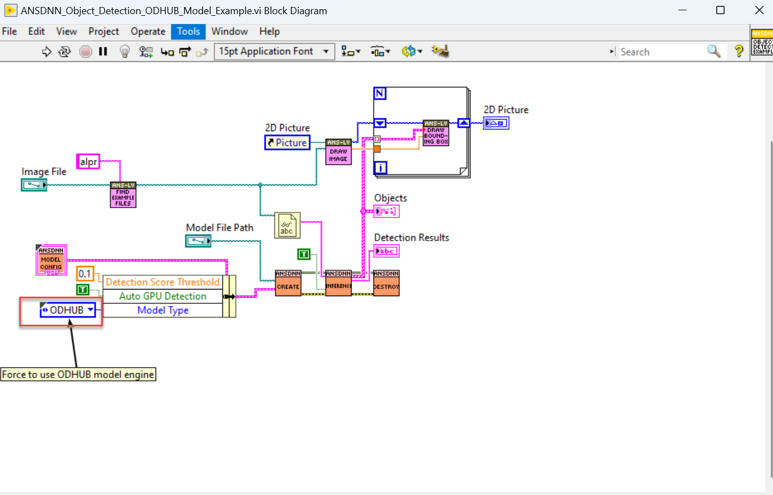Click inside the toolbar Search field

(x=662, y=52)
